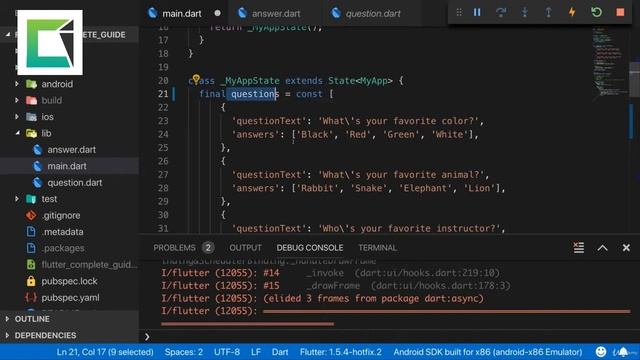This screenshot has height=360, width=640.
Task: Close the bottom panel
Action: coord(626,248)
